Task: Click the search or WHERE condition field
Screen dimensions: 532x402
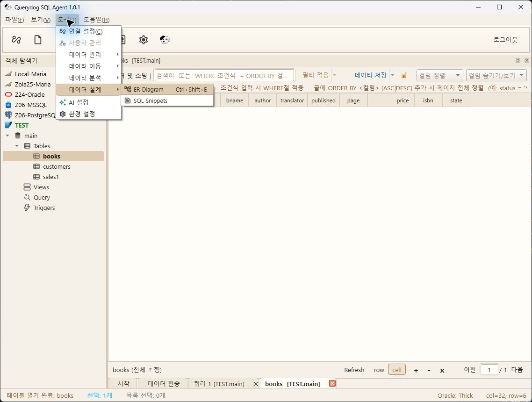Action: tap(224, 75)
